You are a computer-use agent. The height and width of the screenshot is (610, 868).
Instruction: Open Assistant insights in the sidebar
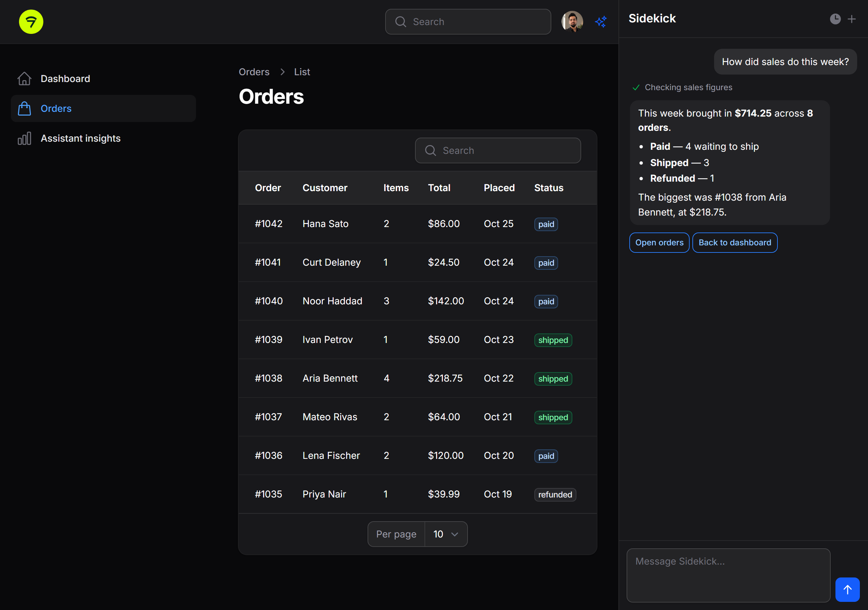[103, 138]
